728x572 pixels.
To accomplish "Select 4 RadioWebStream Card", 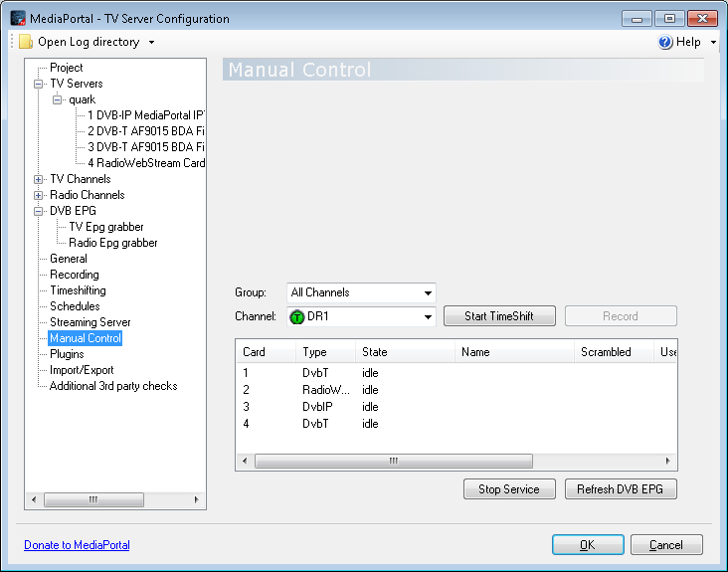I will point(146,163).
